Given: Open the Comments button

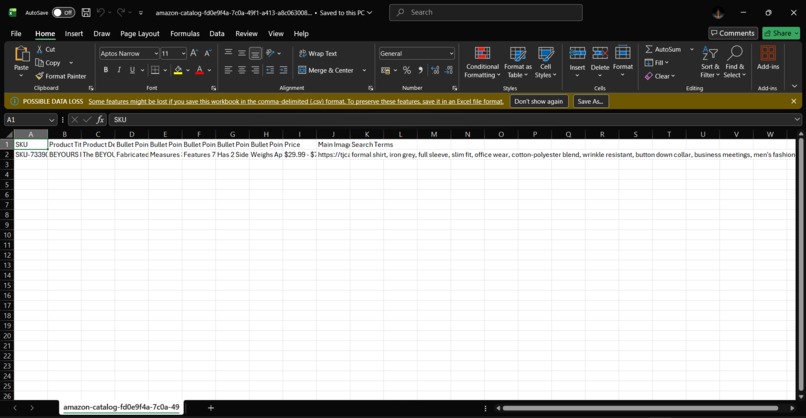Looking at the screenshot, I should click(733, 33).
